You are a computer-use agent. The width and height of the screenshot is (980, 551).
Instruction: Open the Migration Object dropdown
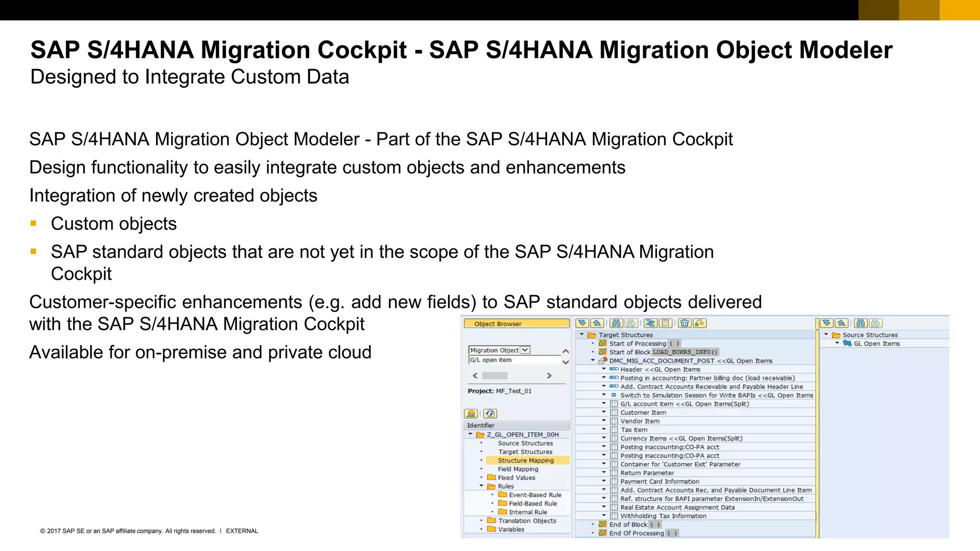525,350
